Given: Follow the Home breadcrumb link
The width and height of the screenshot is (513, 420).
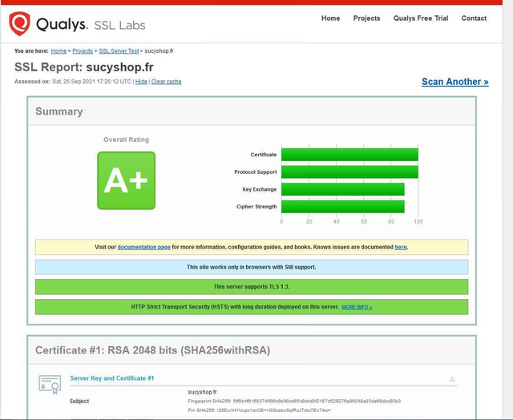Looking at the screenshot, I should (x=59, y=50).
